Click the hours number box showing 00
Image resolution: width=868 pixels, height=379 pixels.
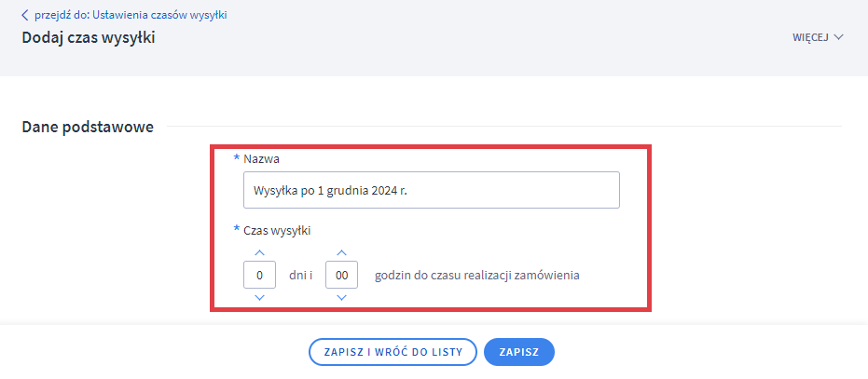[x=341, y=276]
